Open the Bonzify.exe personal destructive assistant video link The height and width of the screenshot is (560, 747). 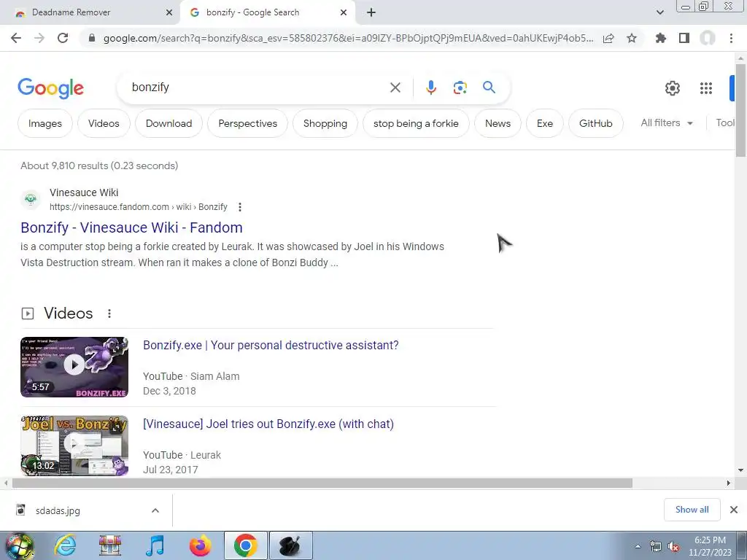(271, 345)
